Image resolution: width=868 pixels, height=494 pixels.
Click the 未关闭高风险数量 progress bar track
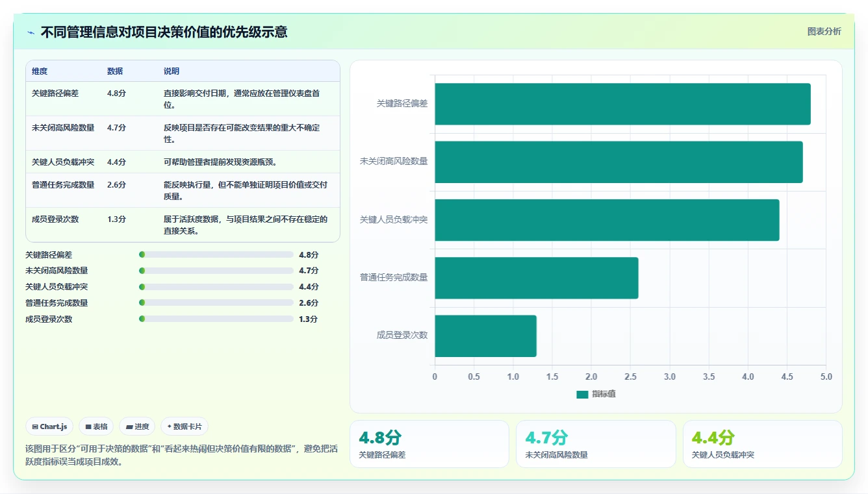click(216, 271)
